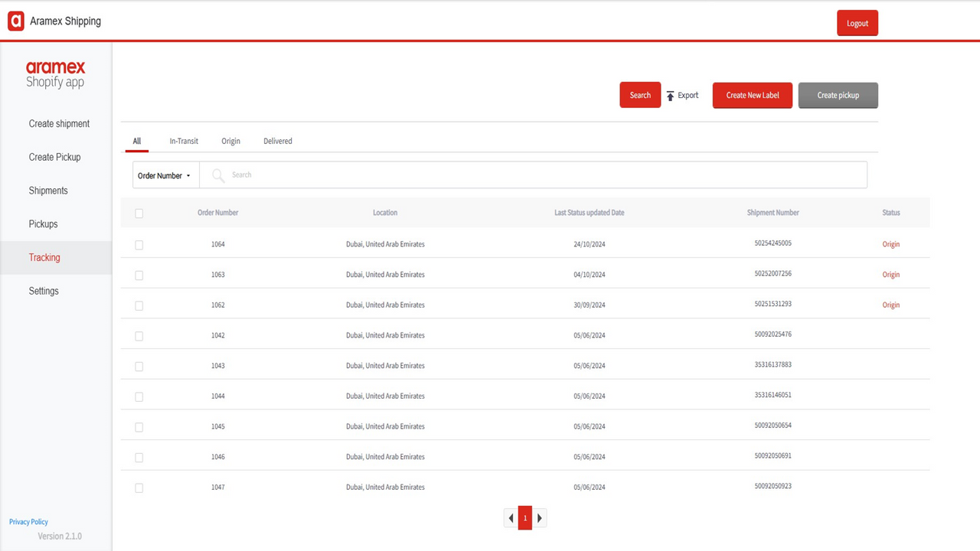Click the Order Number column header
The width and height of the screenshot is (980, 551).
point(218,213)
